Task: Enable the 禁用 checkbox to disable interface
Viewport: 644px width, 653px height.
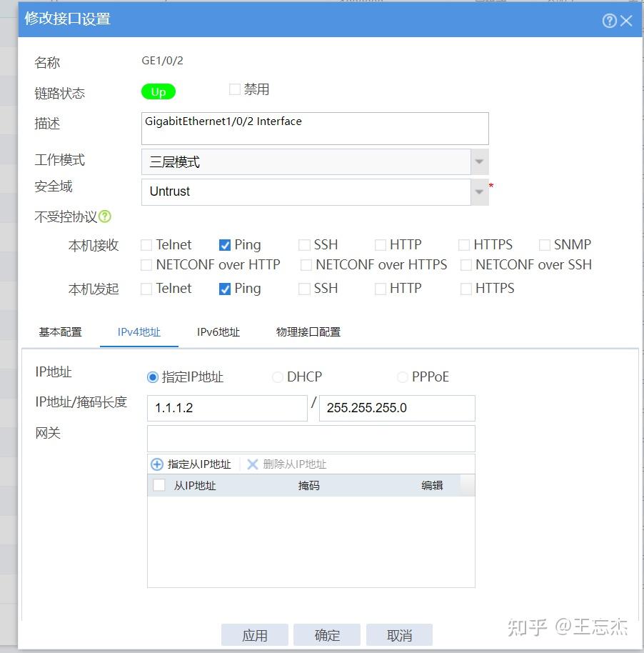Action: [234, 89]
